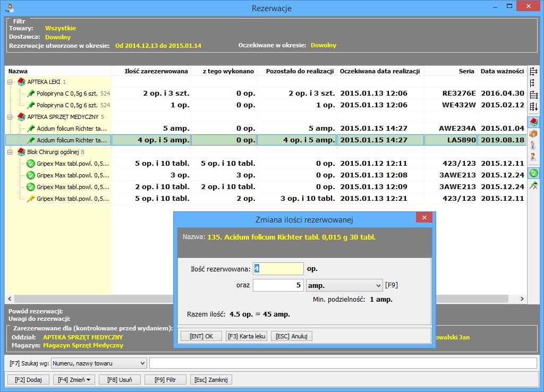The width and height of the screenshot is (544, 392).
Task: Click the tree with down arrow icon
Action: (x=533, y=107)
